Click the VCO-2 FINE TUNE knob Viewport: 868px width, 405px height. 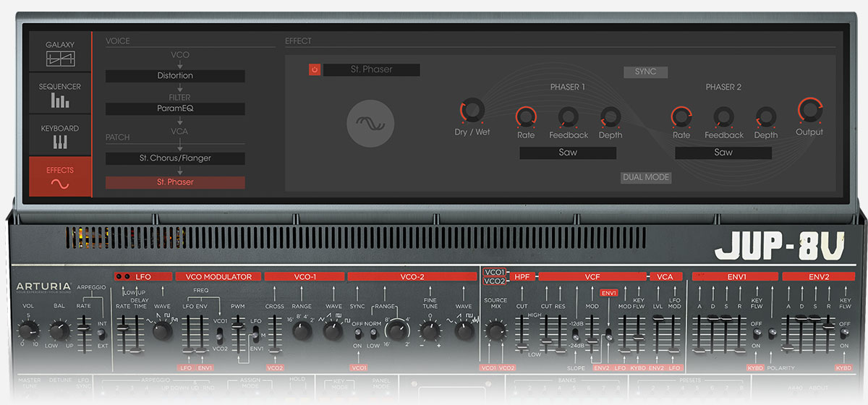430,331
